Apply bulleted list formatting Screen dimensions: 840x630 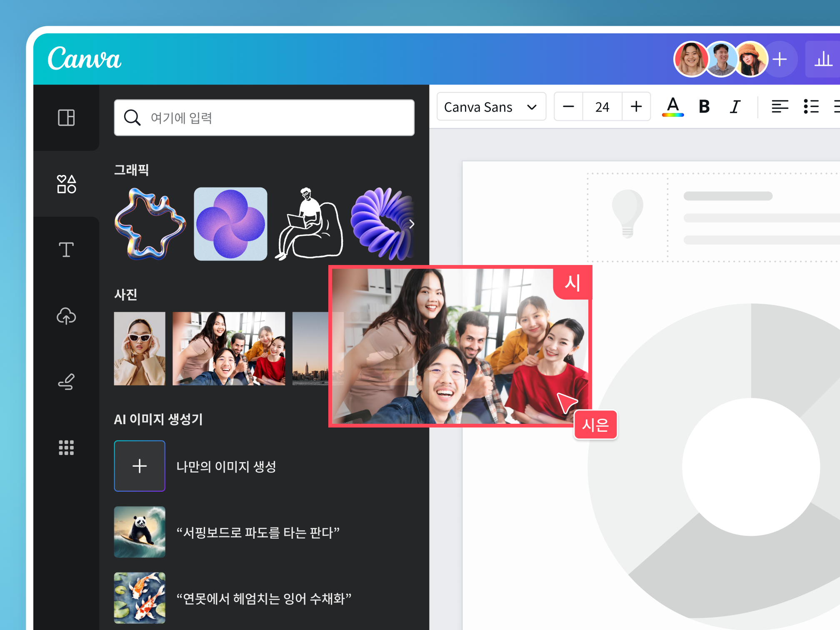(x=812, y=107)
